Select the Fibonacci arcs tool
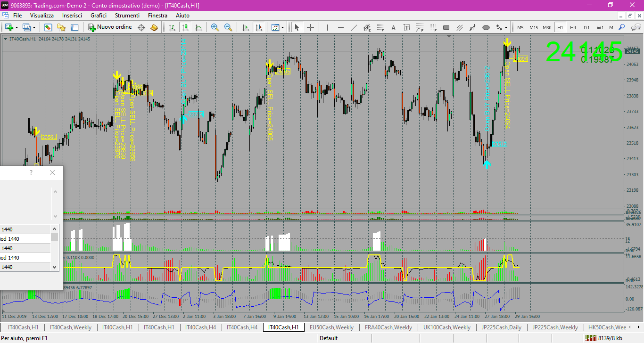 [420, 27]
